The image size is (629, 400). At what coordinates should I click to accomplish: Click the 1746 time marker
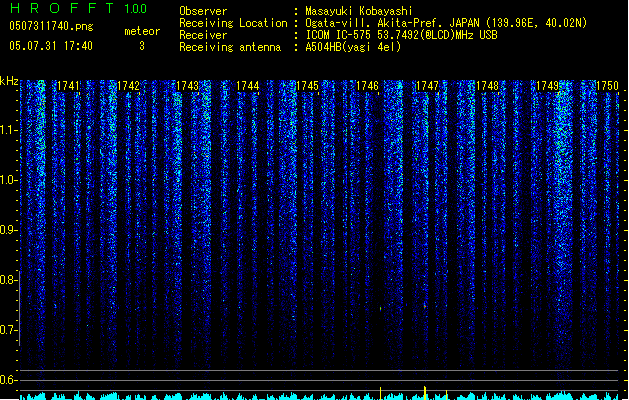367,86
